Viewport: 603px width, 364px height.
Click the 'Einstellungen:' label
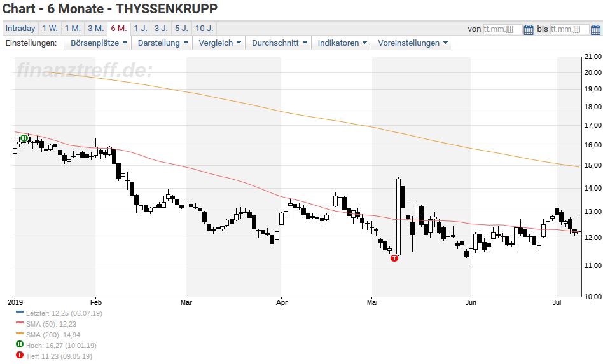(31, 43)
